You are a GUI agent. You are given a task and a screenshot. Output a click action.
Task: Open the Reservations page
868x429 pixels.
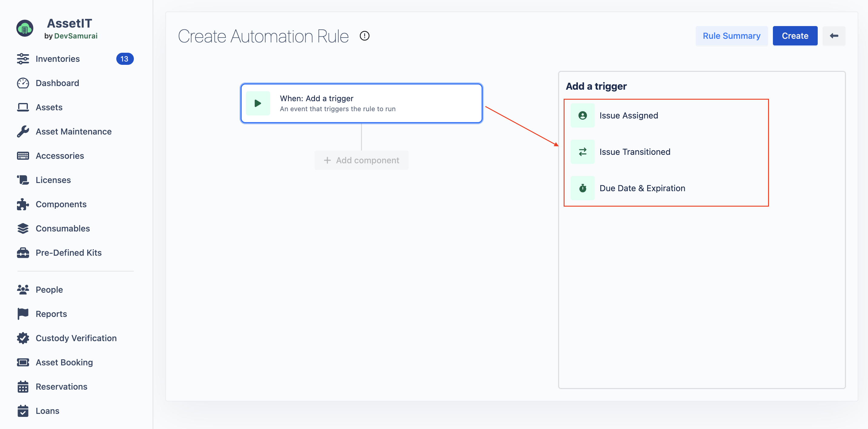point(61,387)
